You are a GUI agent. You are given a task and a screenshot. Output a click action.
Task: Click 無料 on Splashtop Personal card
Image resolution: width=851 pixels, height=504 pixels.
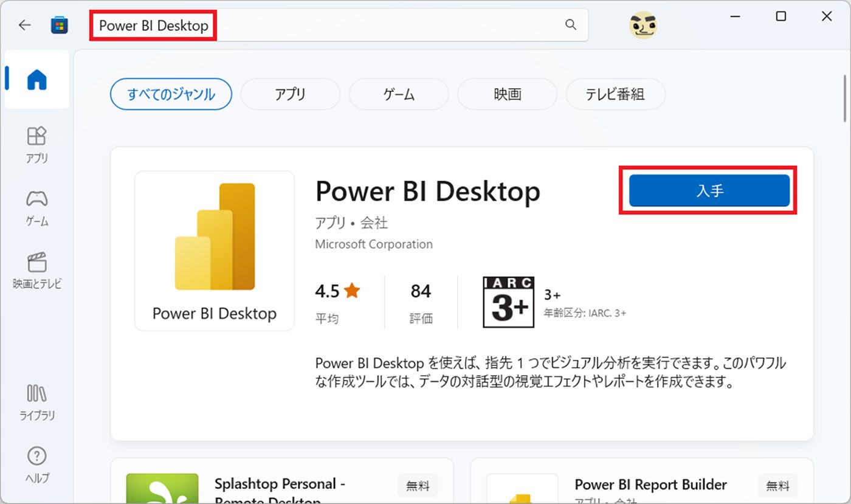click(x=418, y=486)
